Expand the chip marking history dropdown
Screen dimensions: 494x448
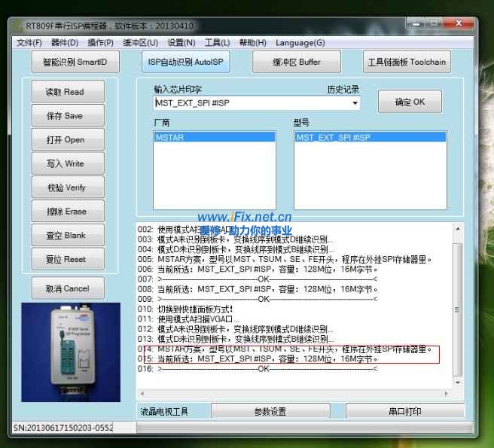tap(355, 103)
